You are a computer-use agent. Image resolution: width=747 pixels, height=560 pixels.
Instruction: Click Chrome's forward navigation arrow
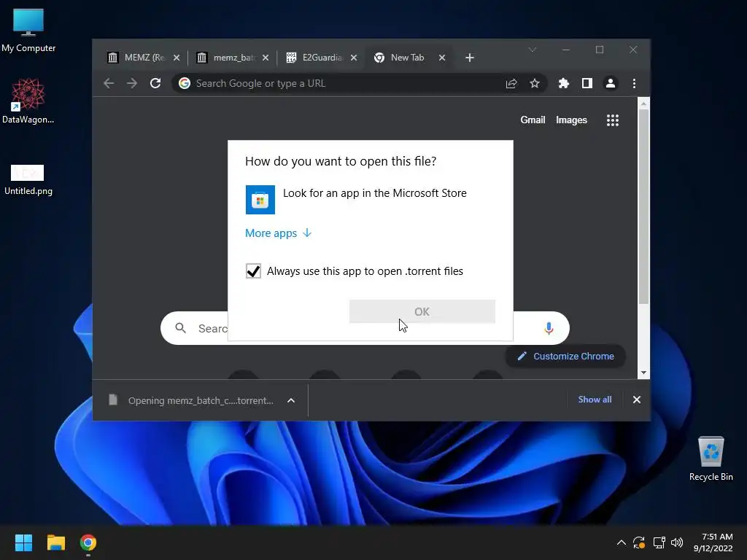tap(132, 83)
